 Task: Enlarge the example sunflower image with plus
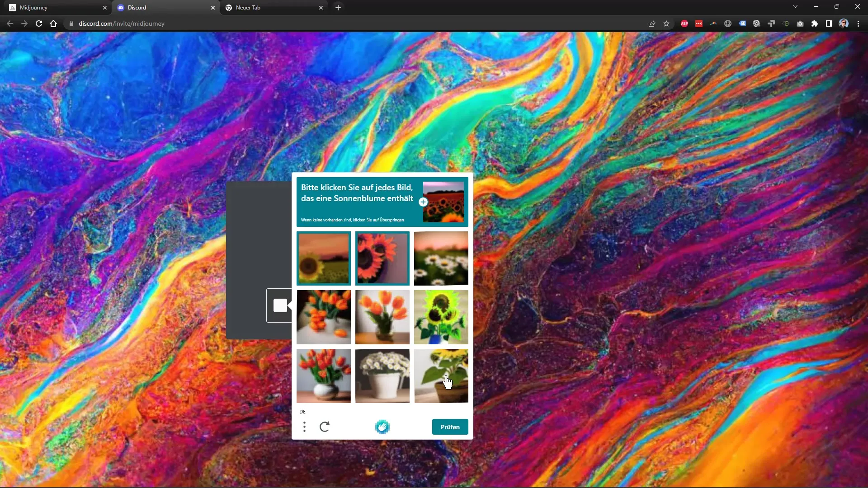tap(423, 202)
